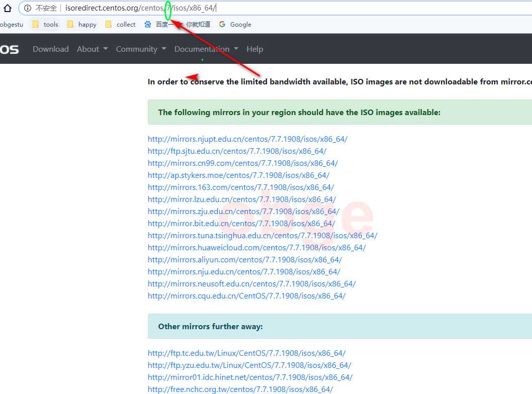Open the mirrors.neusoft.edu.cn mirror link
Viewport: 532px width, 394px height.
[x=252, y=284]
